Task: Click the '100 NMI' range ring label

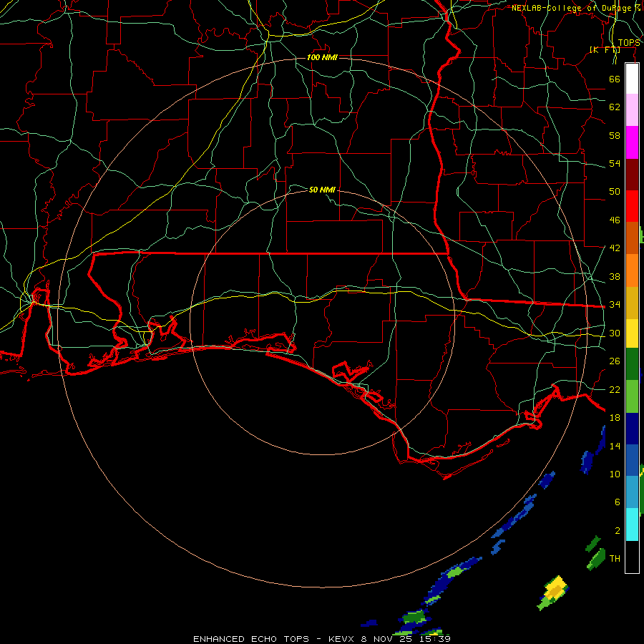Action: coord(322,57)
